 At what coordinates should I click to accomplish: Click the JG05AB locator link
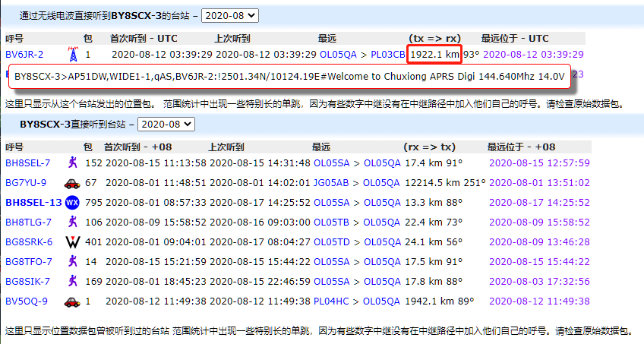tap(331, 182)
